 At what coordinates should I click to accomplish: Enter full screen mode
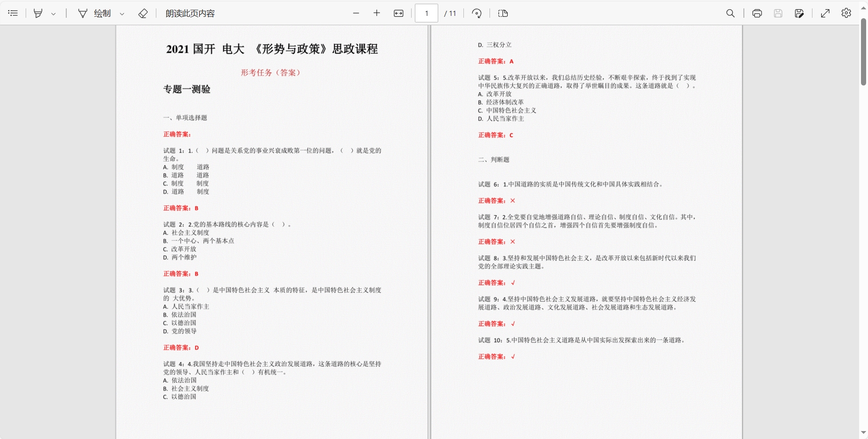coord(826,13)
